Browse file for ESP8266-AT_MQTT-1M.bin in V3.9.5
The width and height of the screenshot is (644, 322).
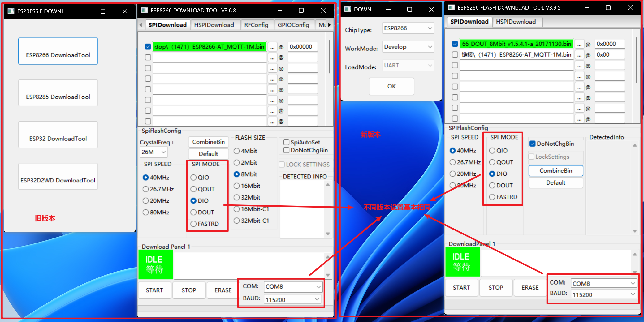point(579,55)
